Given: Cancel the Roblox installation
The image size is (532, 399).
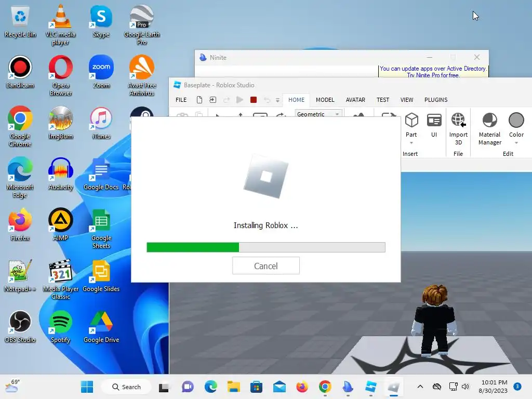Looking at the screenshot, I should [x=265, y=265].
